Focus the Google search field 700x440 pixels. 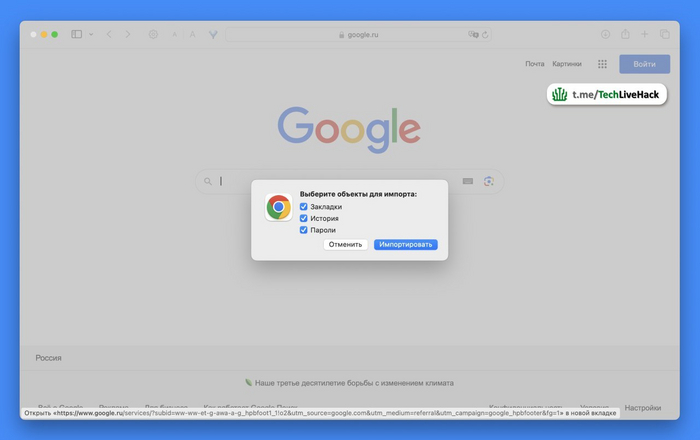349,181
